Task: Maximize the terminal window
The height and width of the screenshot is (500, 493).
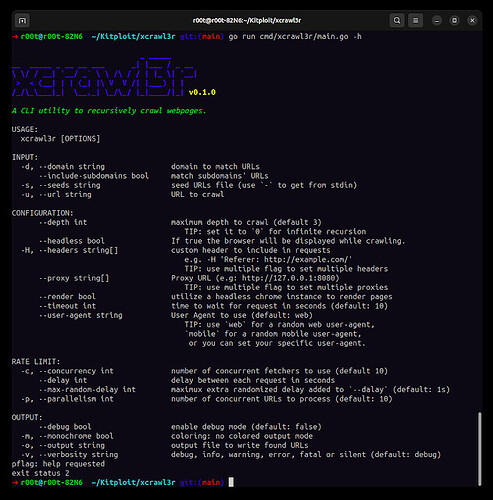Action: tap(454, 21)
